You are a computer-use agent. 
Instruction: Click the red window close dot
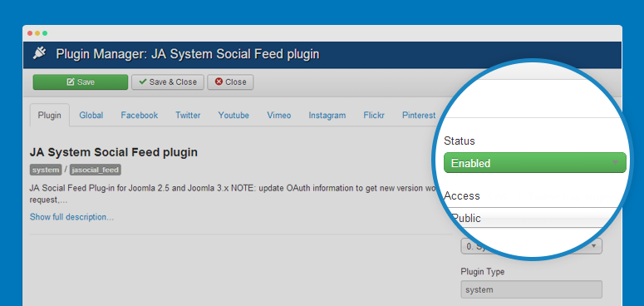tap(30, 33)
